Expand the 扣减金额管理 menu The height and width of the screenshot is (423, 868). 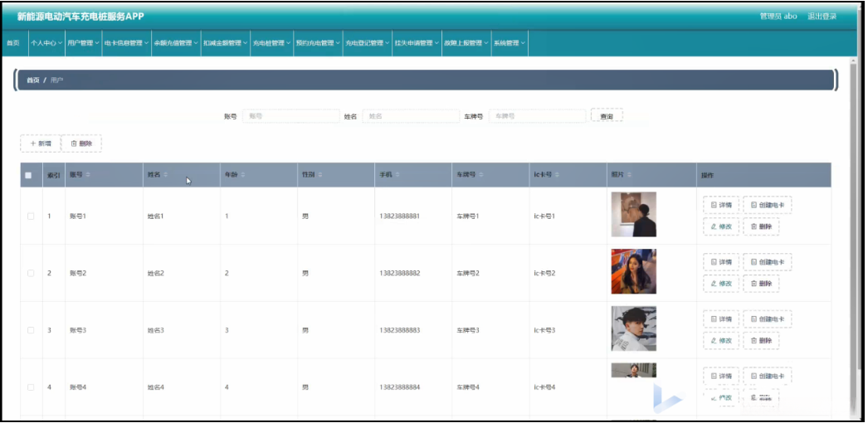pos(225,42)
